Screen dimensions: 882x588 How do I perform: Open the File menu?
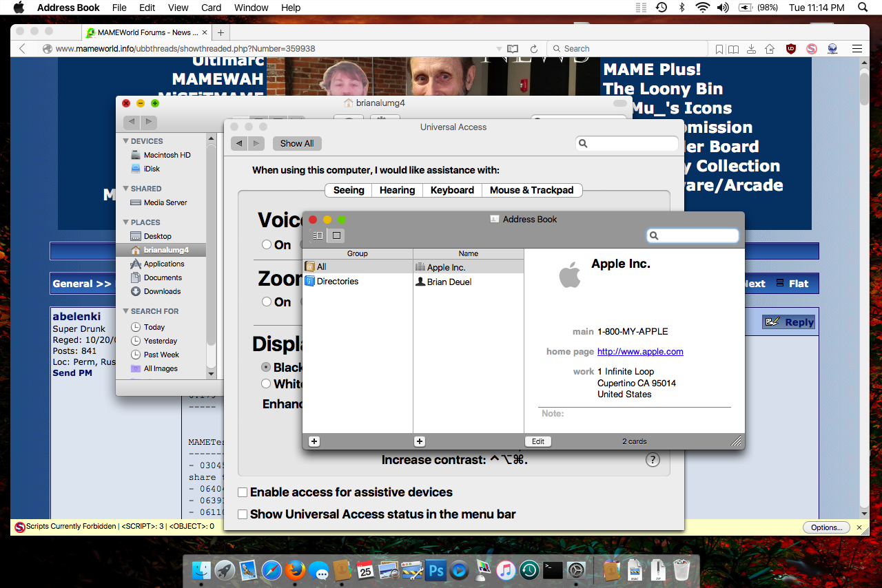click(x=119, y=8)
